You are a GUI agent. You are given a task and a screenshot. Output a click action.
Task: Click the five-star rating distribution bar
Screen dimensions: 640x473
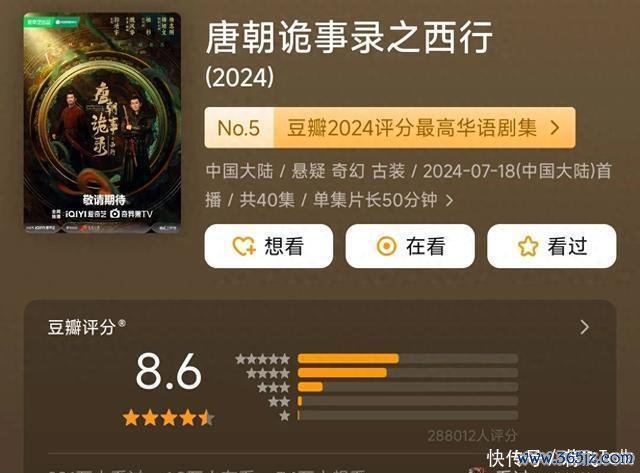click(x=408, y=359)
